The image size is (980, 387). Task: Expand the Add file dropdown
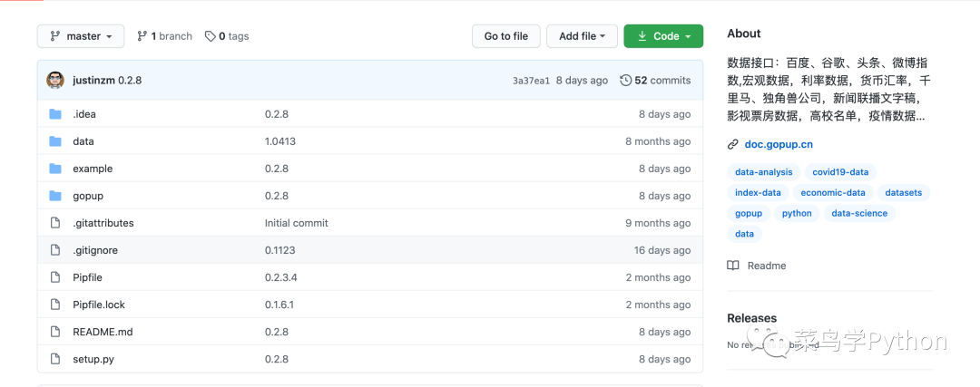pos(582,36)
